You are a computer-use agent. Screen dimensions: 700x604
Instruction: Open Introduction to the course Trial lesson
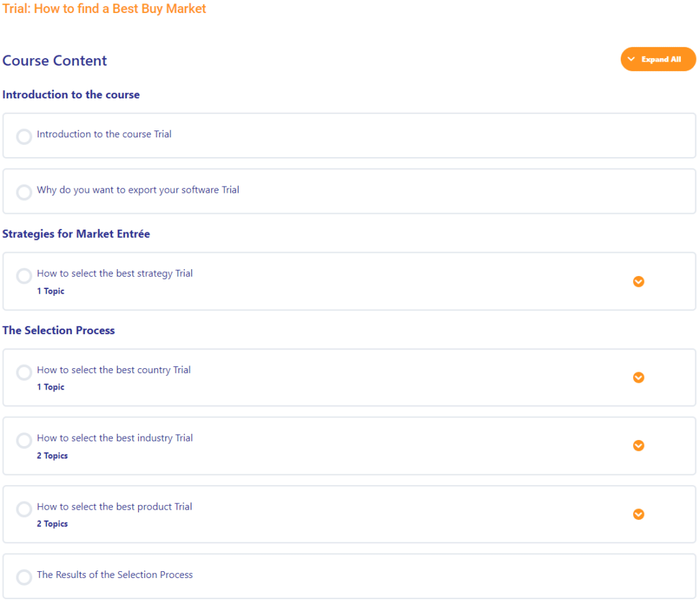(x=104, y=135)
